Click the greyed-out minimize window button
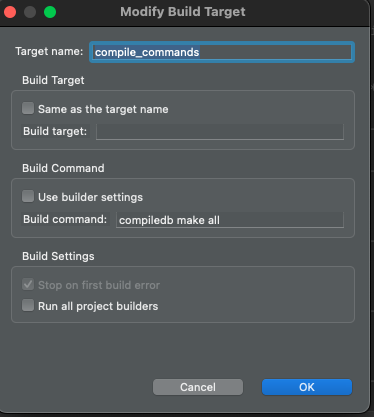This screenshot has width=374, height=417. 30,12
